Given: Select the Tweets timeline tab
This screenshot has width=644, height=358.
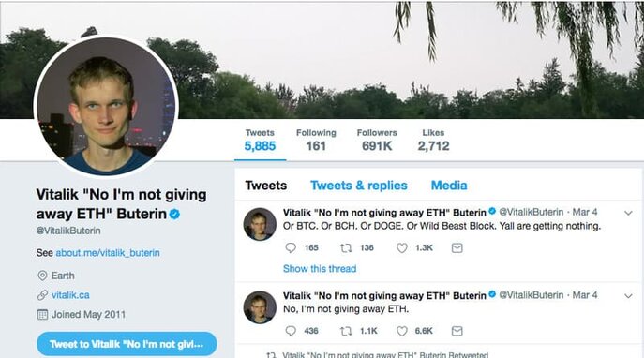Looking at the screenshot, I should click(x=265, y=186).
